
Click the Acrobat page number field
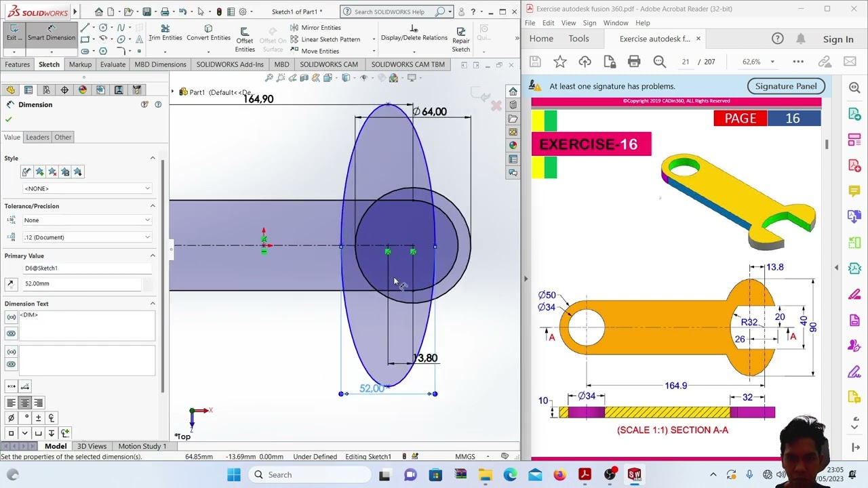(x=686, y=62)
